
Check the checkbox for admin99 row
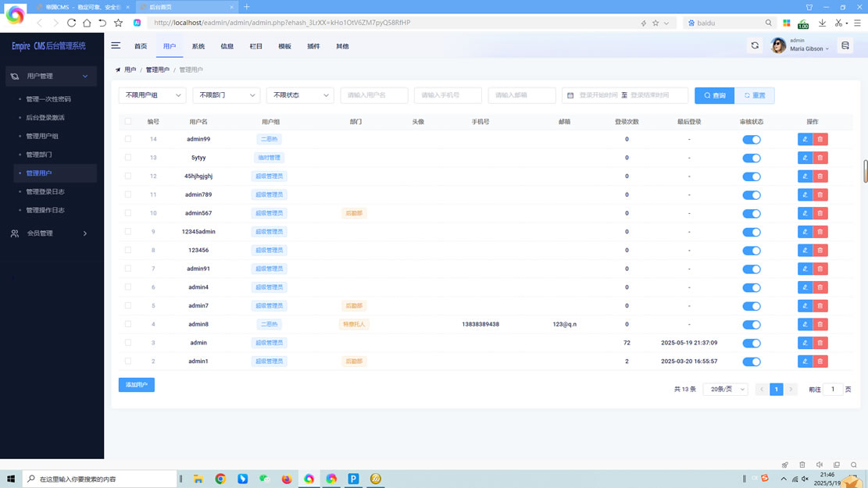128,139
